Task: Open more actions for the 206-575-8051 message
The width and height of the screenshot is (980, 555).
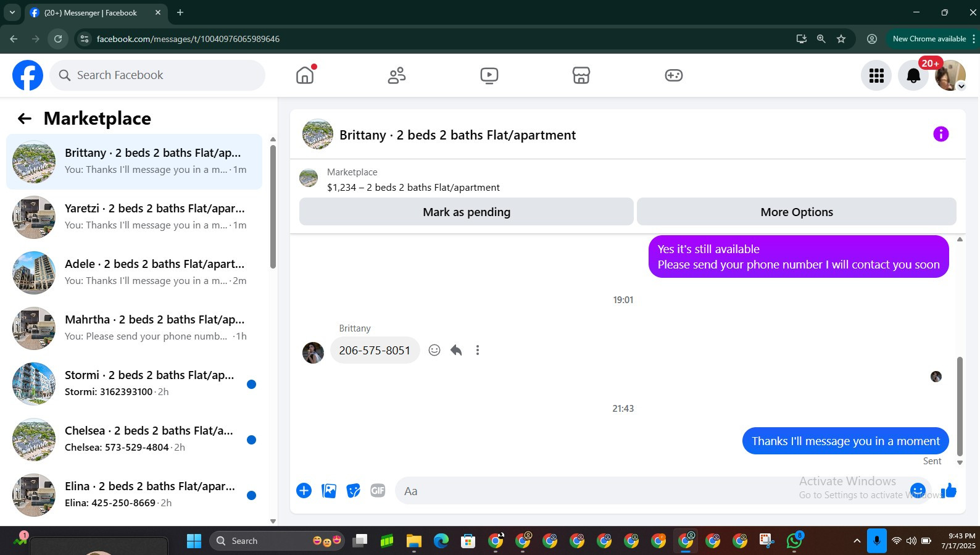Action: [x=478, y=350]
